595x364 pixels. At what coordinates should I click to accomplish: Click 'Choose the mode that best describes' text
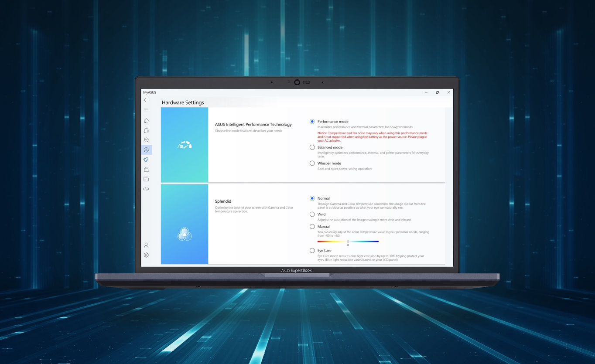click(248, 131)
